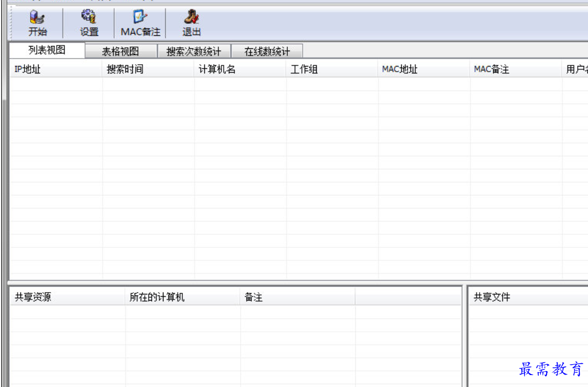Screen dimensions: 588x387
Task: Click the MAC备注 column header
Action: tap(515, 69)
